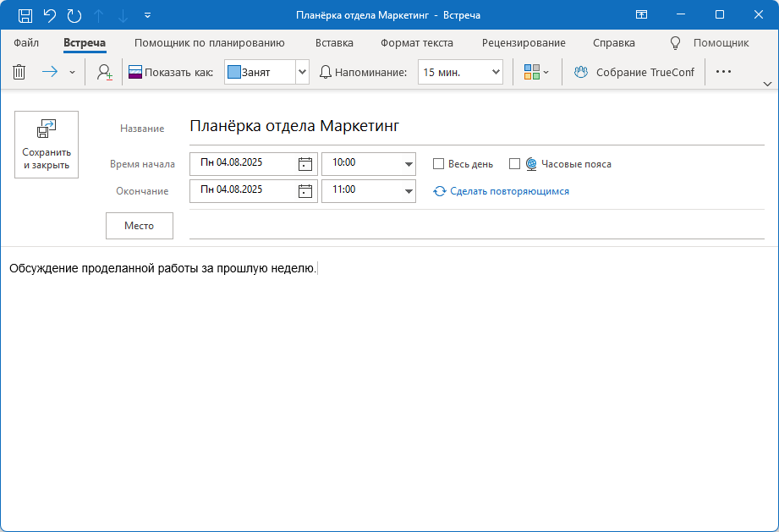Screen dimensions: 779x532
Task: Go to previous item using up arrow
Action: pos(99,15)
